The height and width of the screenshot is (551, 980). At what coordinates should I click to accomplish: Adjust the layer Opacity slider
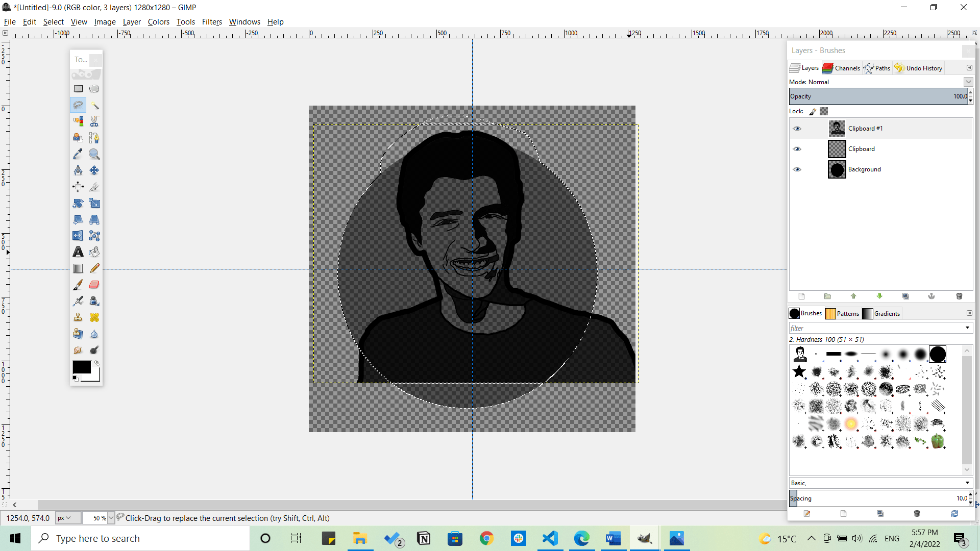pos(878,96)
